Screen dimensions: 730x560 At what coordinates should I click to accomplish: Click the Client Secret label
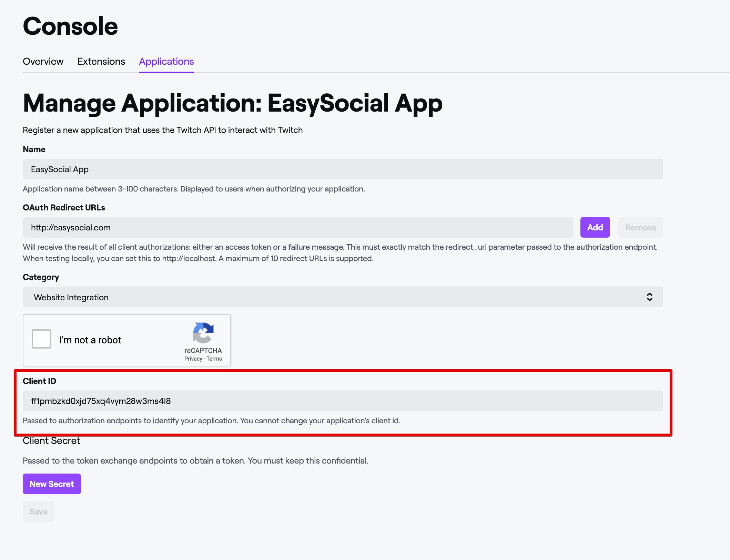[51, 441]
